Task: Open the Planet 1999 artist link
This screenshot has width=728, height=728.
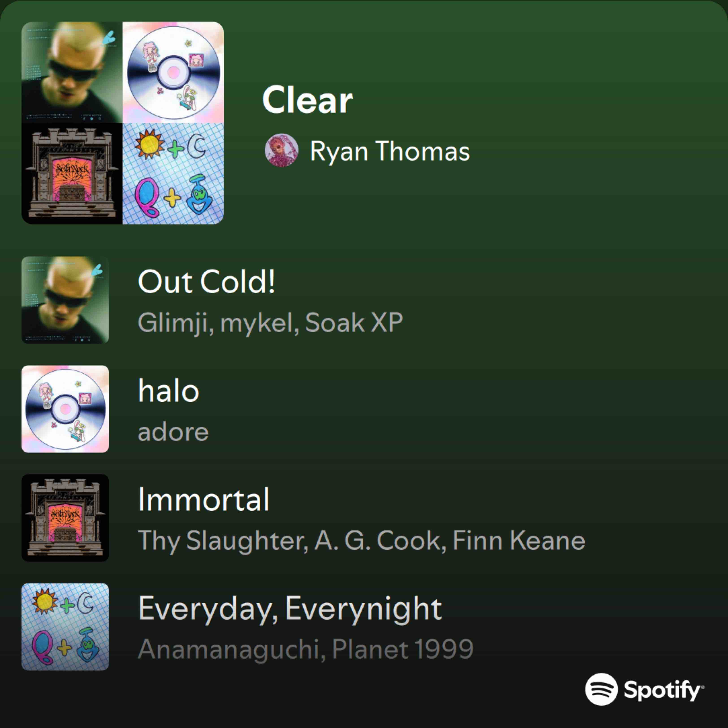Action: 402,649
